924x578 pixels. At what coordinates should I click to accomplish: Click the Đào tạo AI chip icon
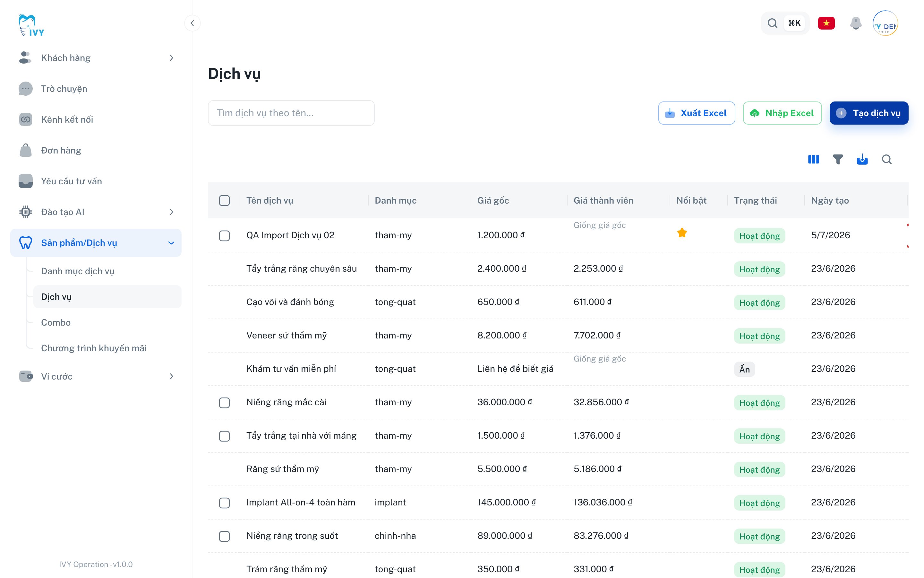point(25,212)
